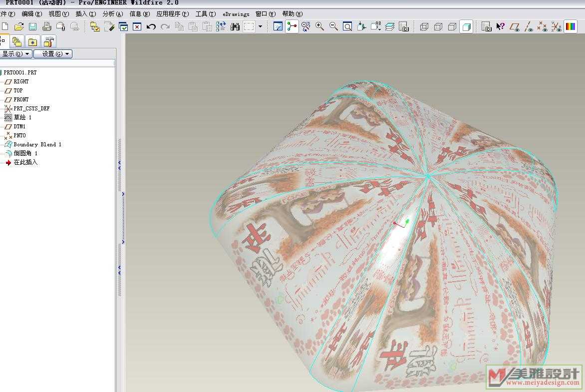
Task: Click the undo arrow icon
Action: (x=151, y=26)
